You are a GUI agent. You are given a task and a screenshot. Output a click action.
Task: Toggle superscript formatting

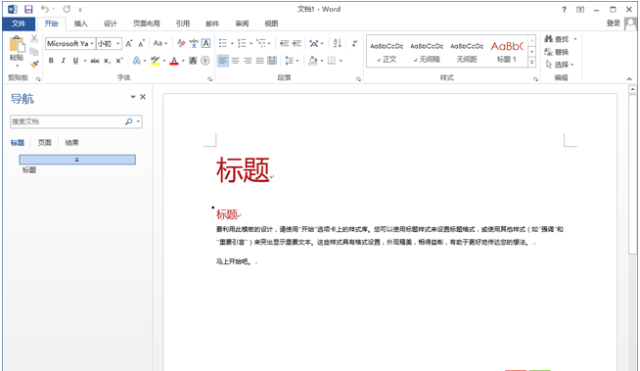[x=119, y=61]
